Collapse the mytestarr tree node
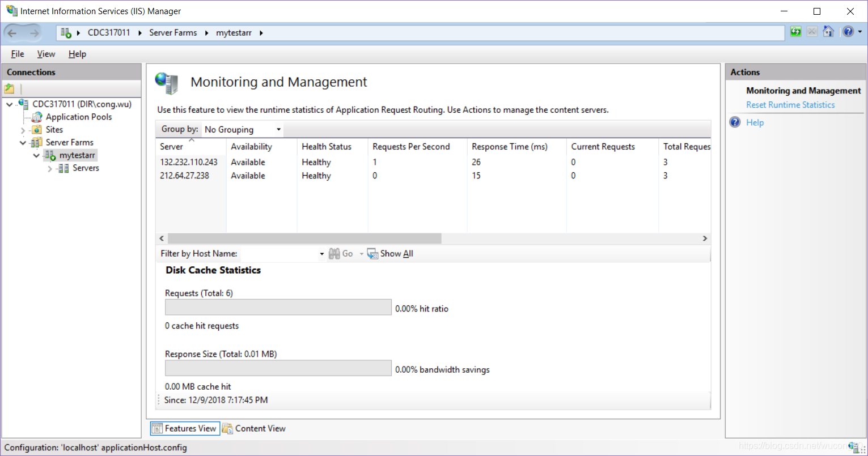The image size is (868, 456). 36,155
